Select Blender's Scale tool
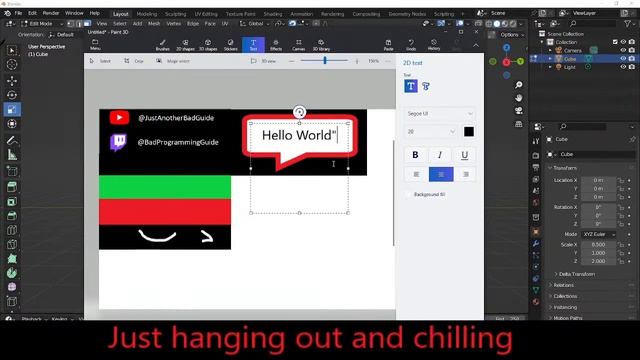 (12, 109)
